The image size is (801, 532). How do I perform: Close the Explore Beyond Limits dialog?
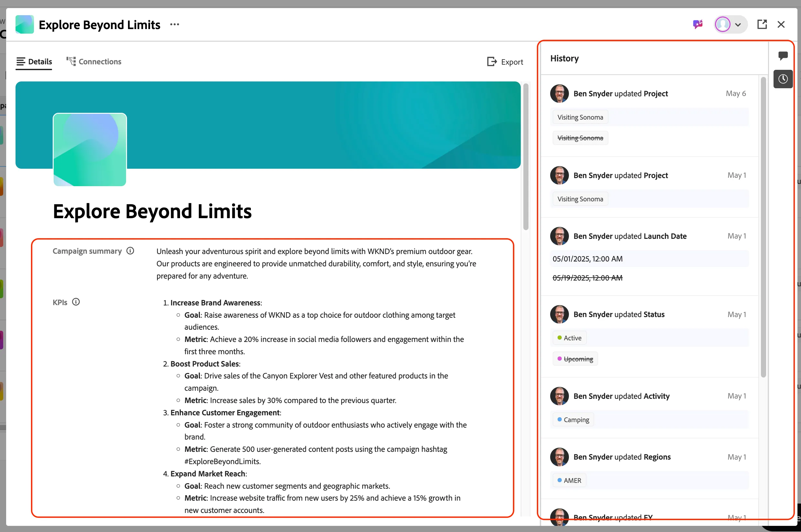781,25
